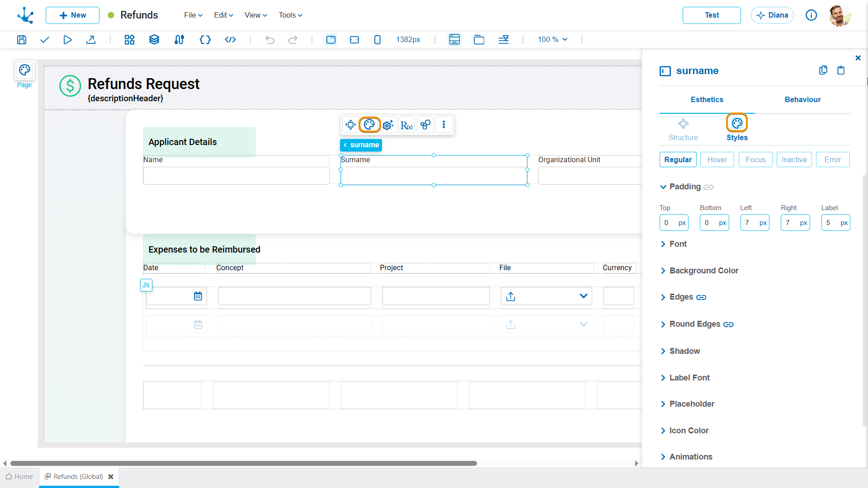Open the Layers stack icon

[154, 40]
